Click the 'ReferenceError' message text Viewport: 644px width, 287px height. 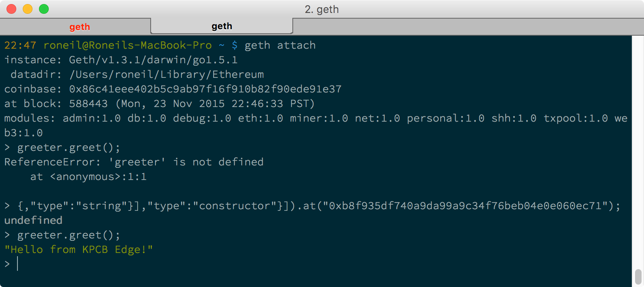pyautogui.click(x=50, y=162)
